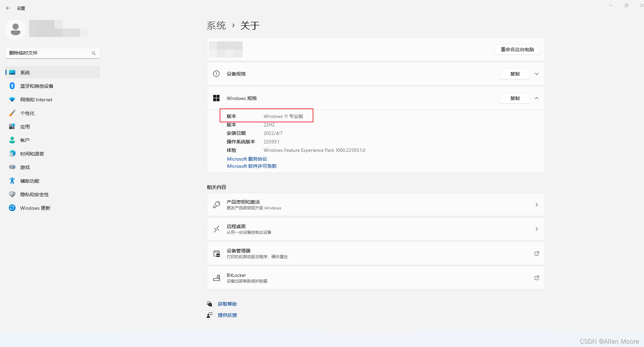The image size is (644, 347).
Task: Open 远程桌面 via its right chevron
Action: (x=537, y=229)
